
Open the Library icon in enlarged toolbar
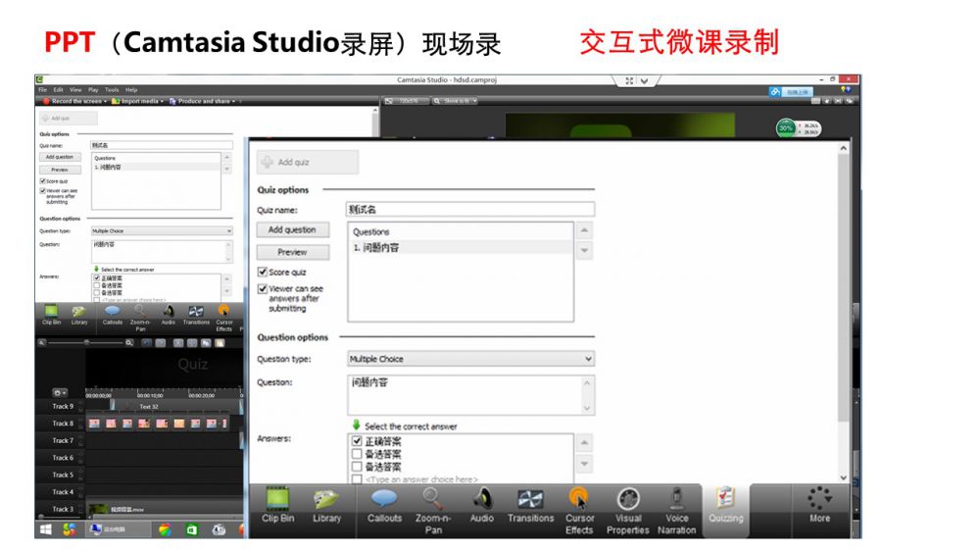click(326, 506)
